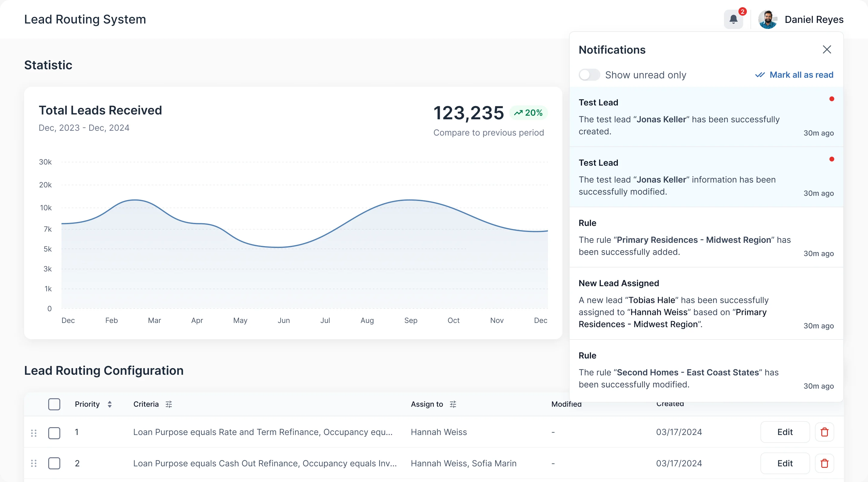Sort by Priority column arrows

coord(109,404)
